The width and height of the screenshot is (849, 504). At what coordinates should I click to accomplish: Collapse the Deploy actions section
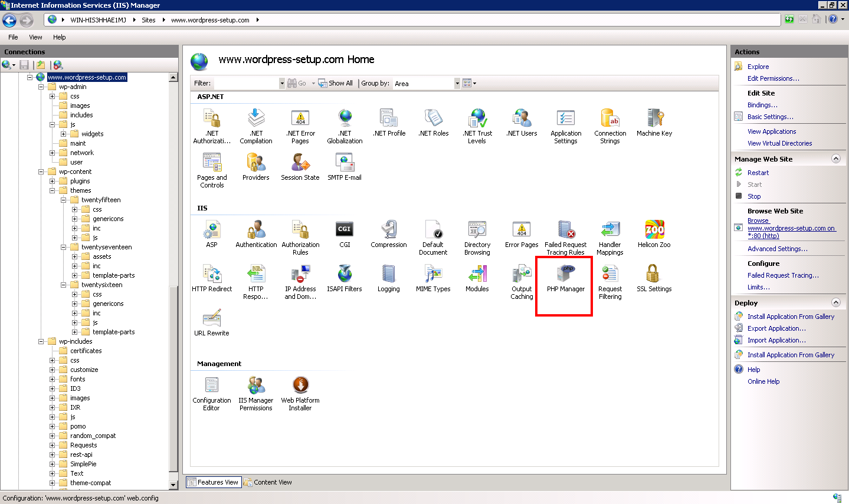pyautogui.click(x=835, y=302)
